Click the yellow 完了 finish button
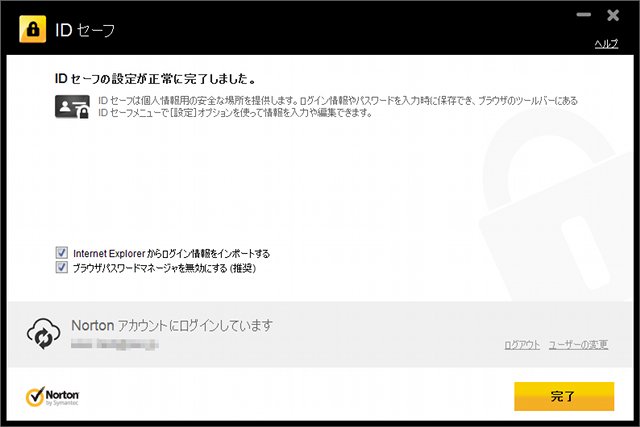This screenshot has height=427, width=640. pos(564,396)
